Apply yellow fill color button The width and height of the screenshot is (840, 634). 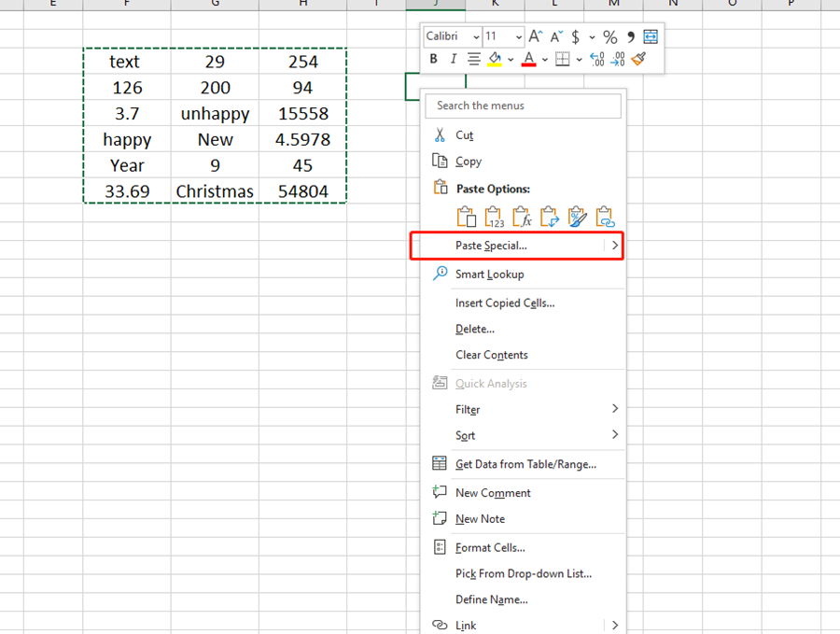[495, 59]
